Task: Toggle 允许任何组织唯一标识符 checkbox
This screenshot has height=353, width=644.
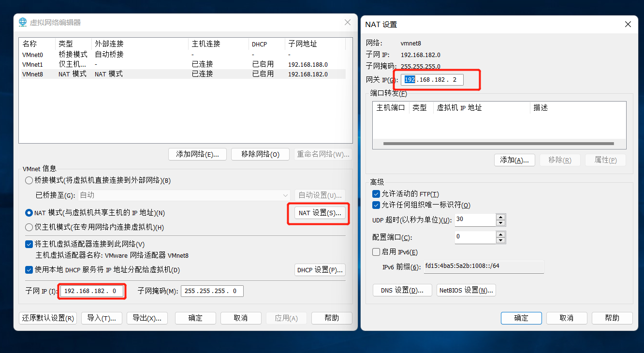Action: [x=376, y=205]
